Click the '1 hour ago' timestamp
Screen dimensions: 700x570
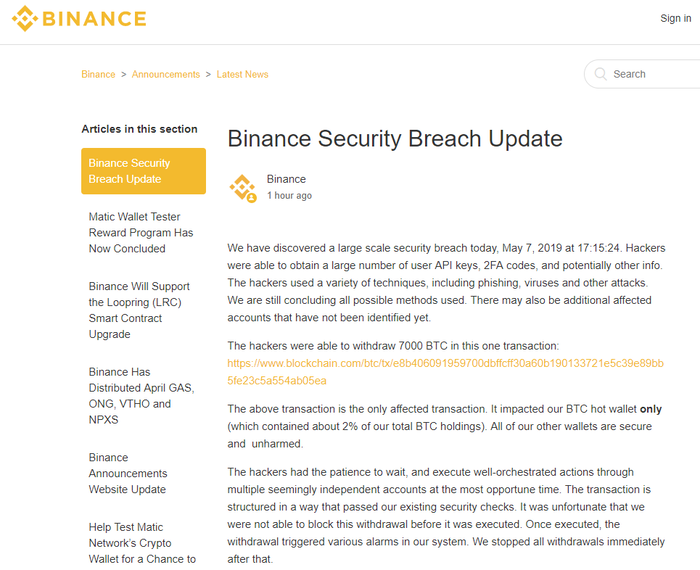coord(289,196)
